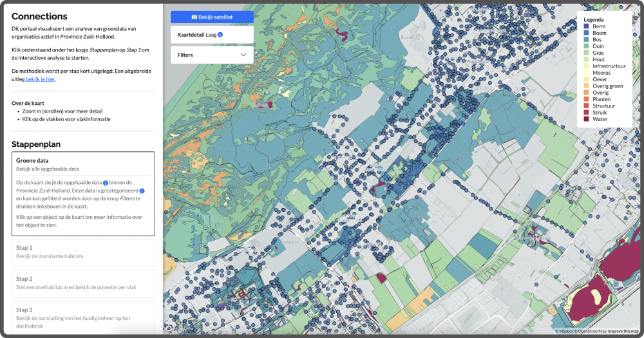The image size is (644, 338).
Task: Open Stap 1 dominante habitats
Action: tap(83, 252)
